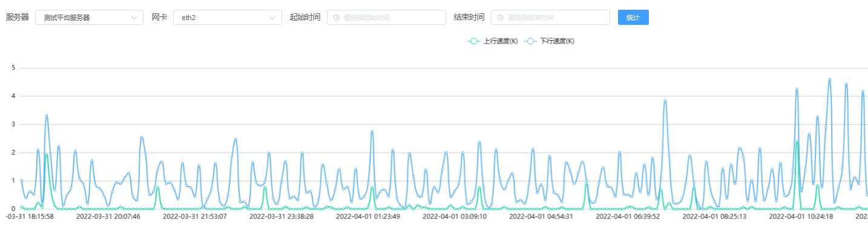Toggle the 下行速度(K) legend series
Image resolution: width=868 pixels, height=242 pixels.
(x=549, y=41)
